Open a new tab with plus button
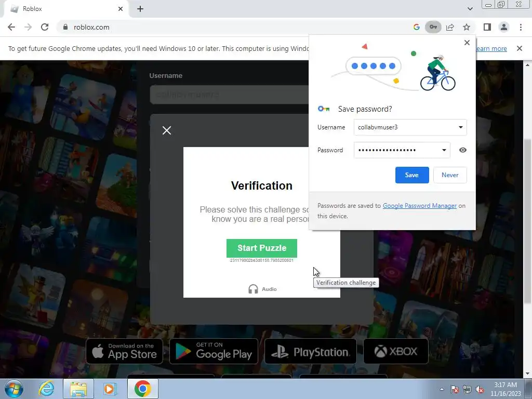Image resolution: width=532 pixels, height=399 pixels. 140,9
